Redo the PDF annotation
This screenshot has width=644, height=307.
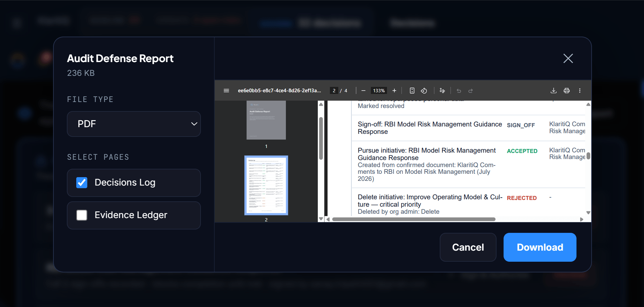coord(471,91)
